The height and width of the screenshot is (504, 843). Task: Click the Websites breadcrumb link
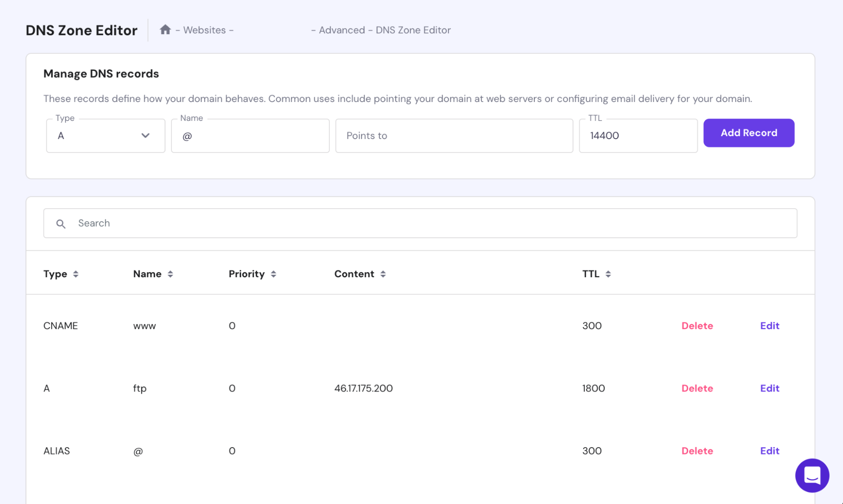pos(204,30)
